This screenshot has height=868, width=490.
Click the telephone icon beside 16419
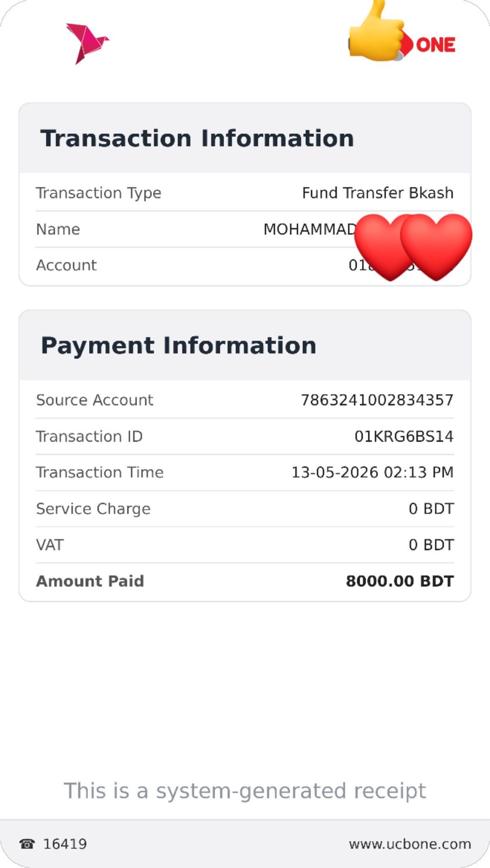pos(27,844)
